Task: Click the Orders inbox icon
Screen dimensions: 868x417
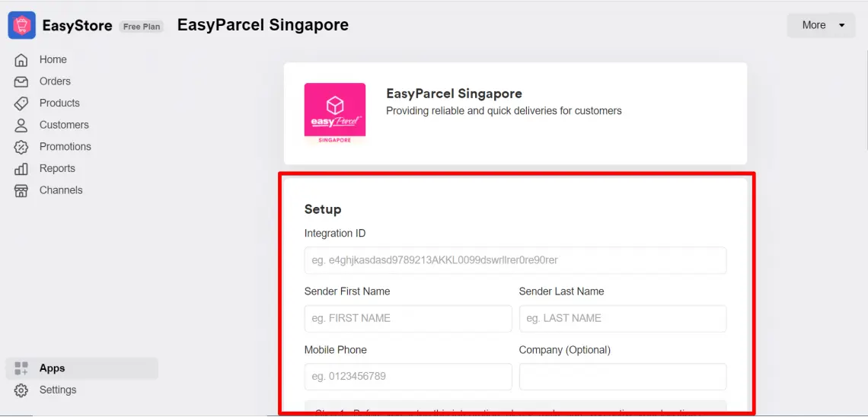Action: click(21, 81)
